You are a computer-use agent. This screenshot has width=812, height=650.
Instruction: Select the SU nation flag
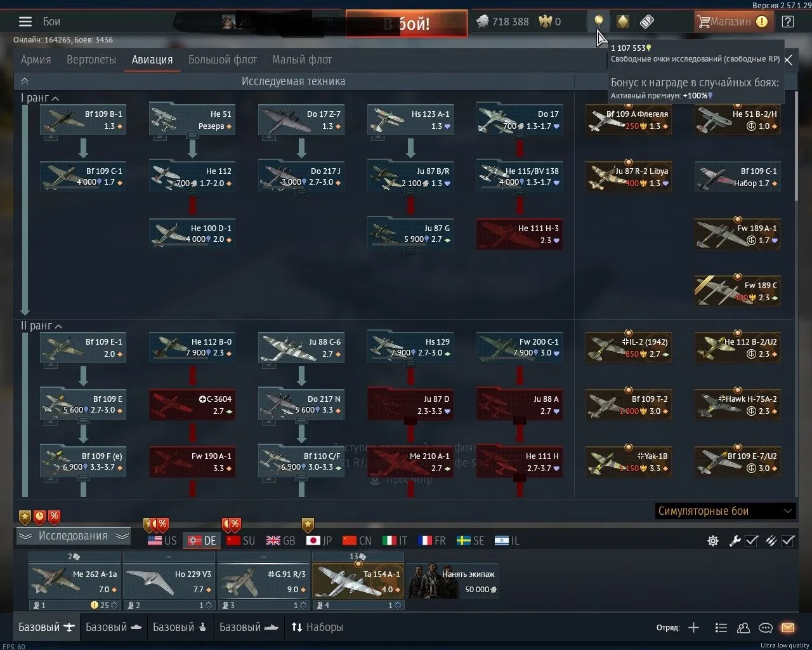pyautogui.click(x=240, y=541)
